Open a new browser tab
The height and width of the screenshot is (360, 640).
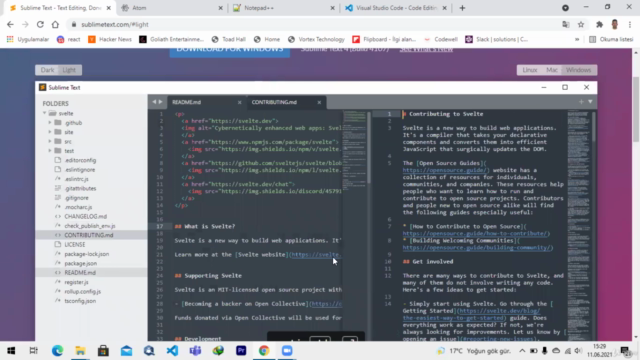(462, 8)
